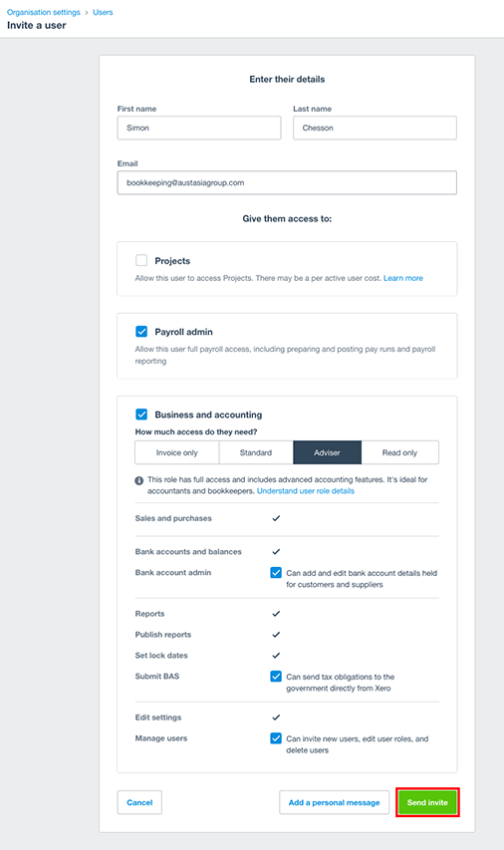Uncheck the Payroll admin checkbox

pyautogui.click(x=141, y=331)
